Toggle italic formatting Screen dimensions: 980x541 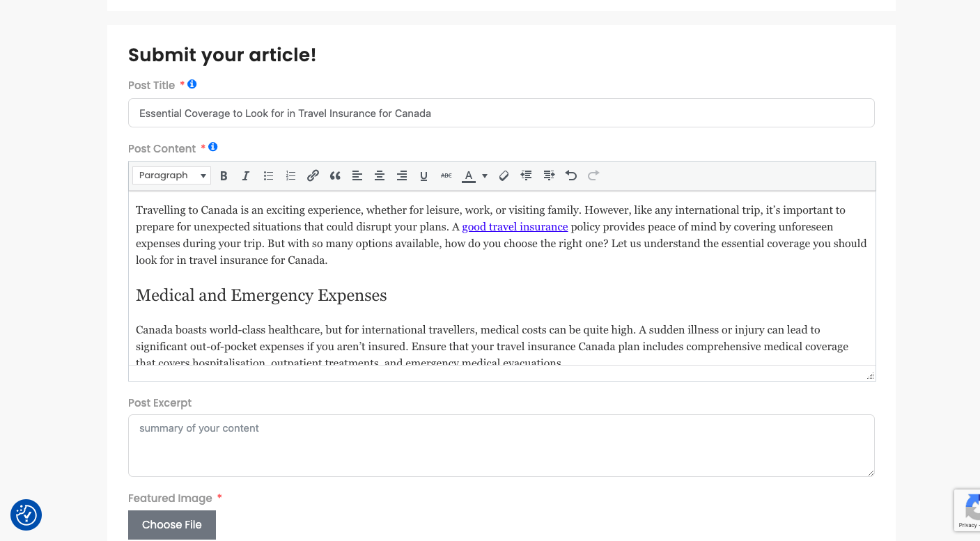[x=246, y=175]
